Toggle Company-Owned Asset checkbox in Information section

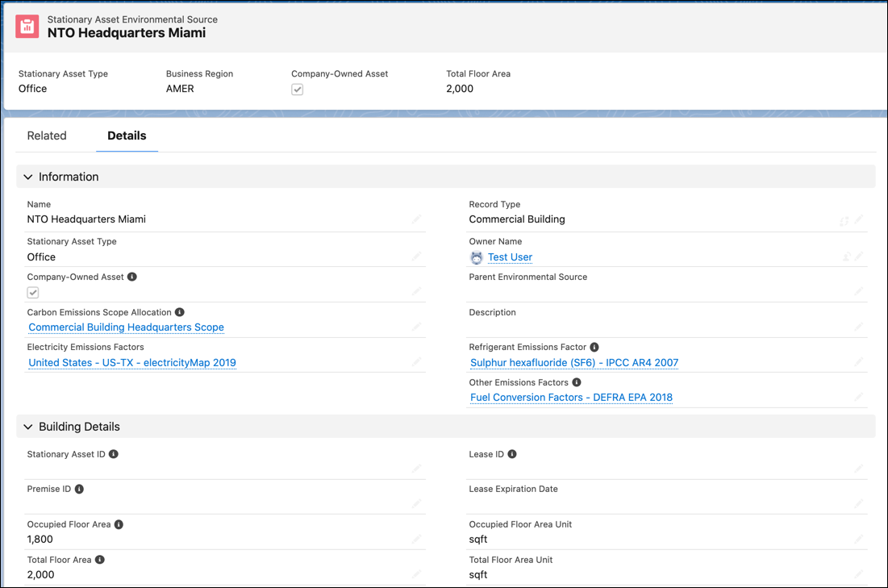(x=33, y=293)
